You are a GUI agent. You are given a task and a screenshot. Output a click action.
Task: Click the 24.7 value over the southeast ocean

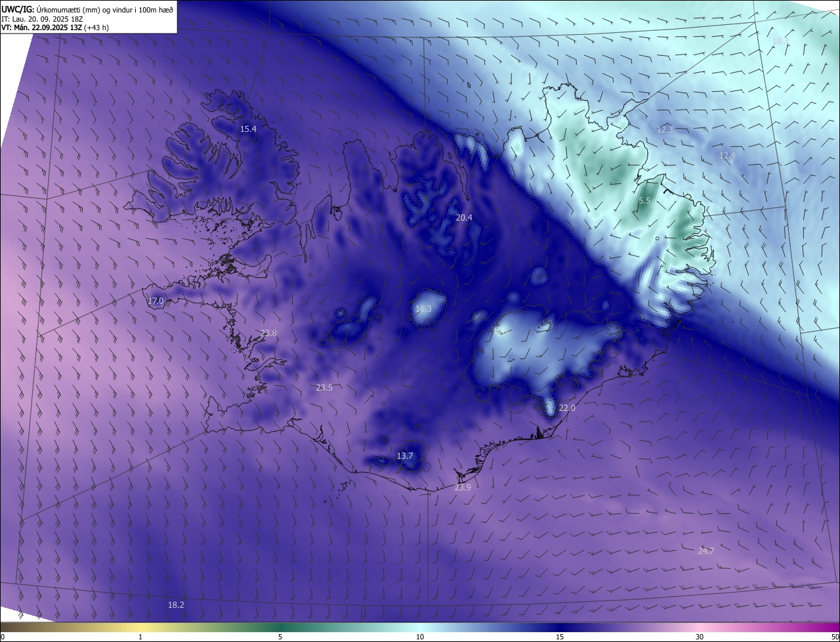point(705,551)
